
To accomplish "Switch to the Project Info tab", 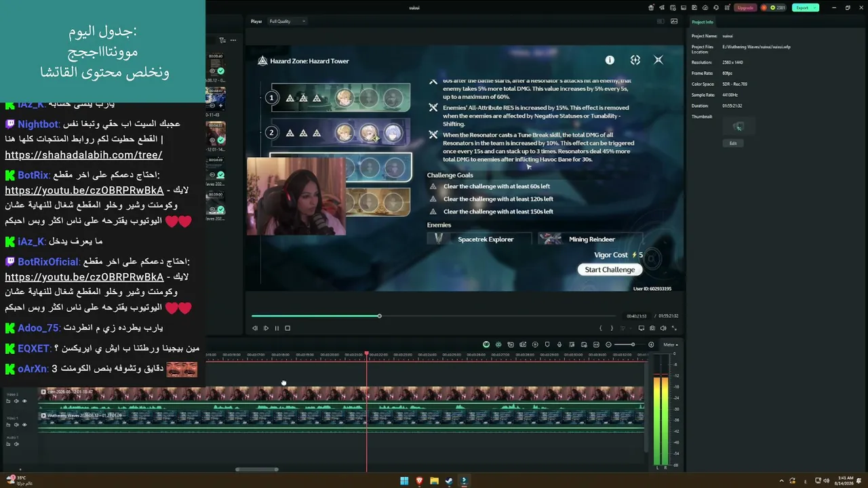I will pos(703,22).
